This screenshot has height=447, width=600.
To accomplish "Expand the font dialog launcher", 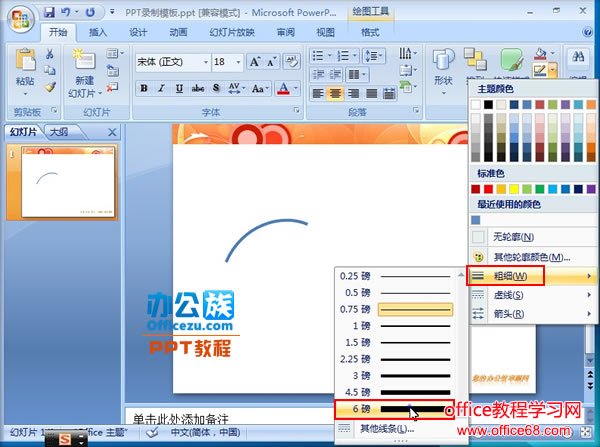I will (x=297, y=111).
